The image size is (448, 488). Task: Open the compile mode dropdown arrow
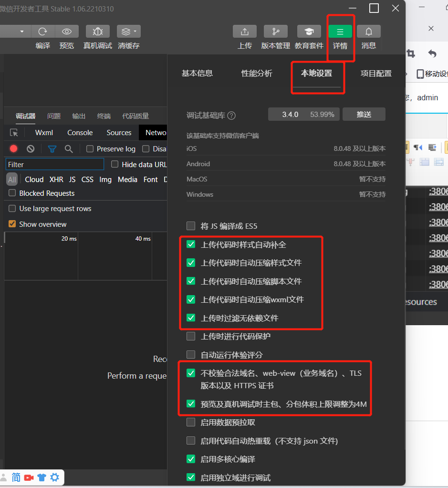pyautogui.click(x=21, y=32)
